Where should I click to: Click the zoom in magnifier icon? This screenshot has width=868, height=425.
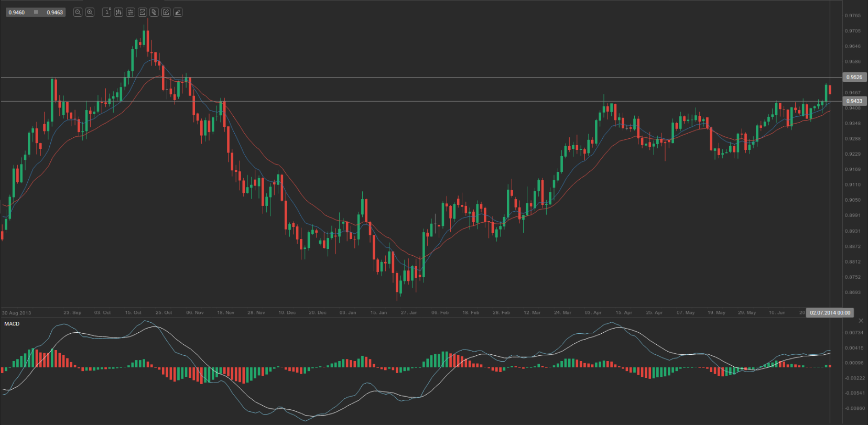[90, 12]
